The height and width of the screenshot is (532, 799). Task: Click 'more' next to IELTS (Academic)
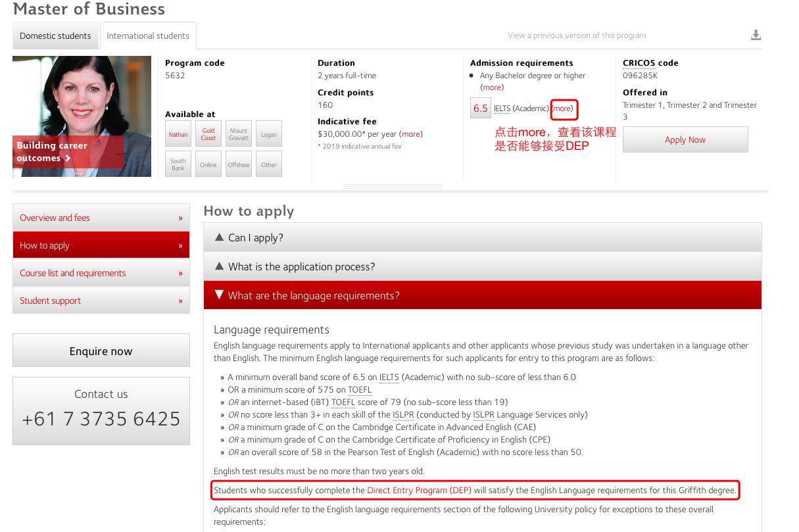563,109
